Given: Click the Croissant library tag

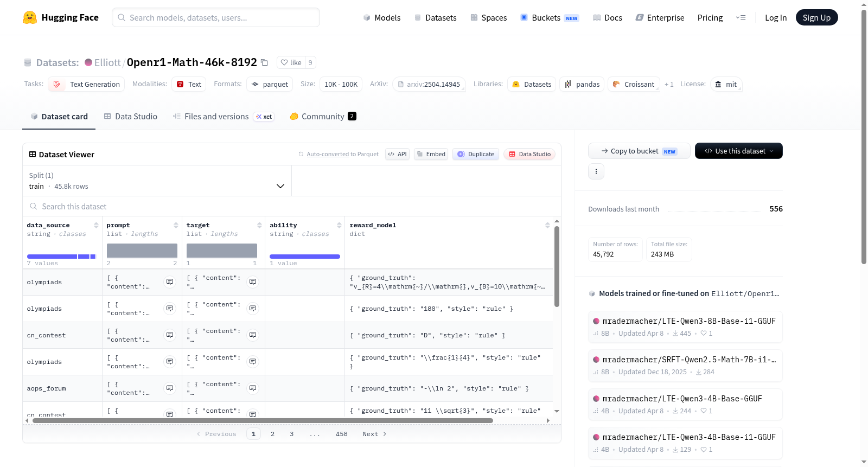Looking at the screenshot, I should point(634,84).
